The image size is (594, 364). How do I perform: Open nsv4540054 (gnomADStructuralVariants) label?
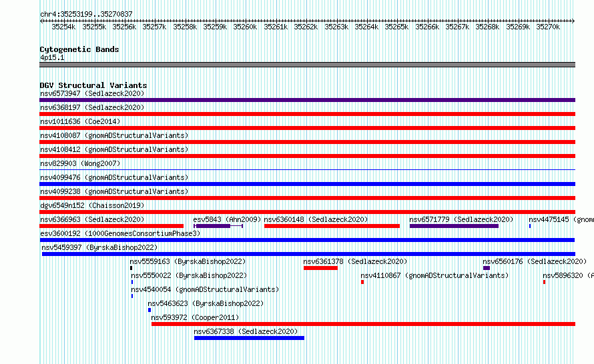205,289
